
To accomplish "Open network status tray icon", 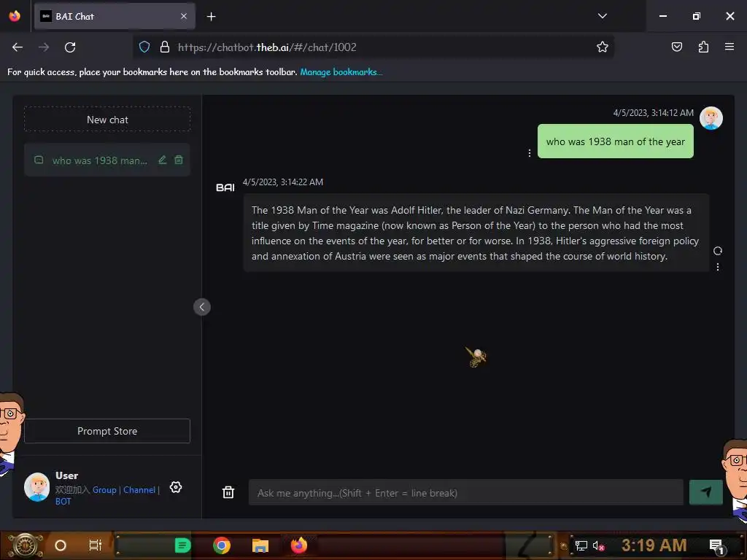I will pyautogui.click(x=581, y=545).
